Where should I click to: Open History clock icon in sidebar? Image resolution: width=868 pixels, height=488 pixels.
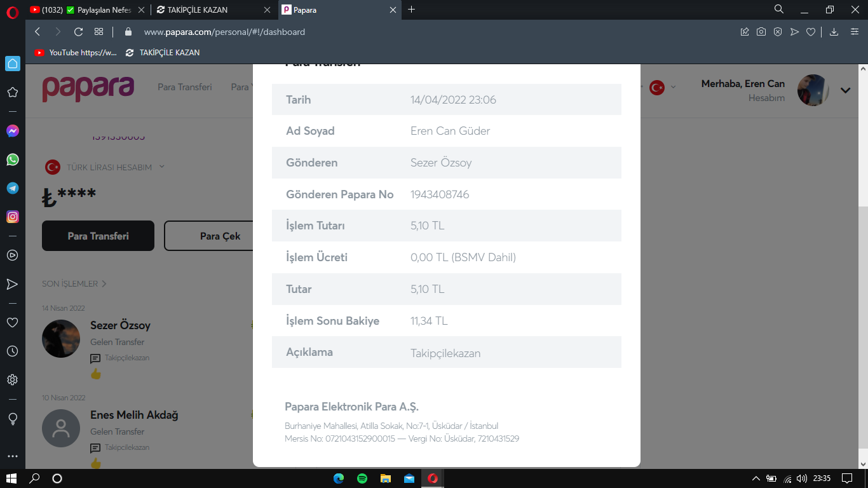(x=13, y=351)
